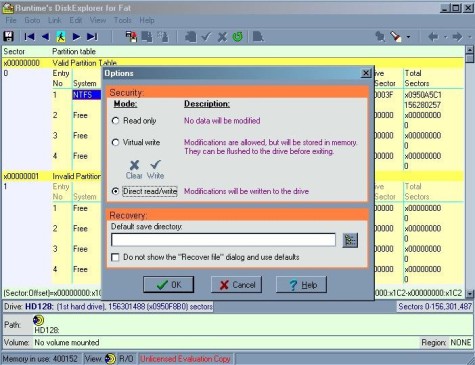Click the Cancel button
The image size is (475, 365).
coord(236,285)
